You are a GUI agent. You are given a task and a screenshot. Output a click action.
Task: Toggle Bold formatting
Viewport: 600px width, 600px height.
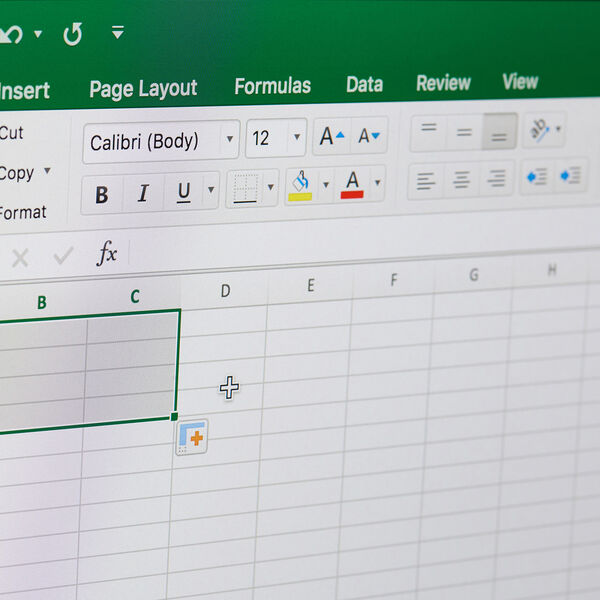tap(101, 194)
